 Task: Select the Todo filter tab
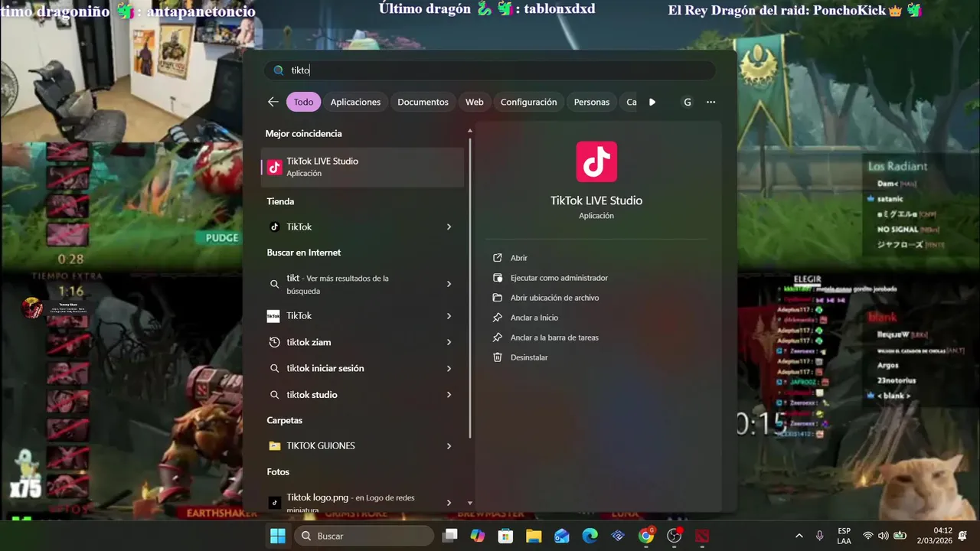tap(303, 102)
